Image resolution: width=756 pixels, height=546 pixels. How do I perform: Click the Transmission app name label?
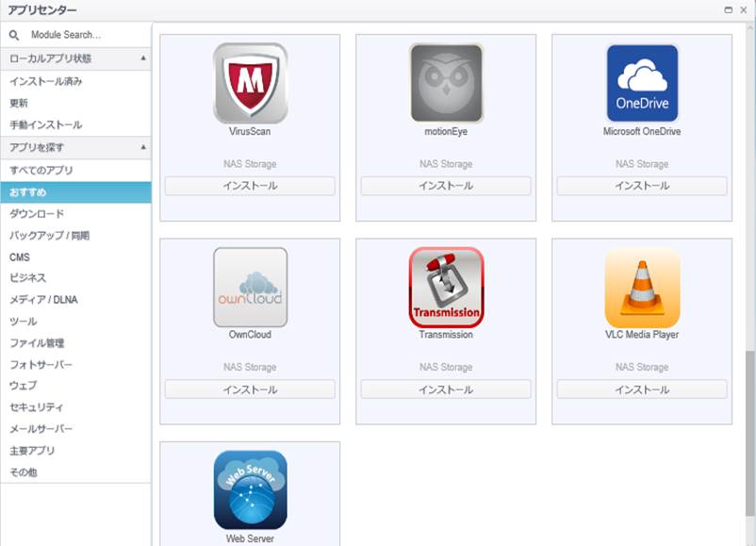pyautogui.click(x=446, y=335)
